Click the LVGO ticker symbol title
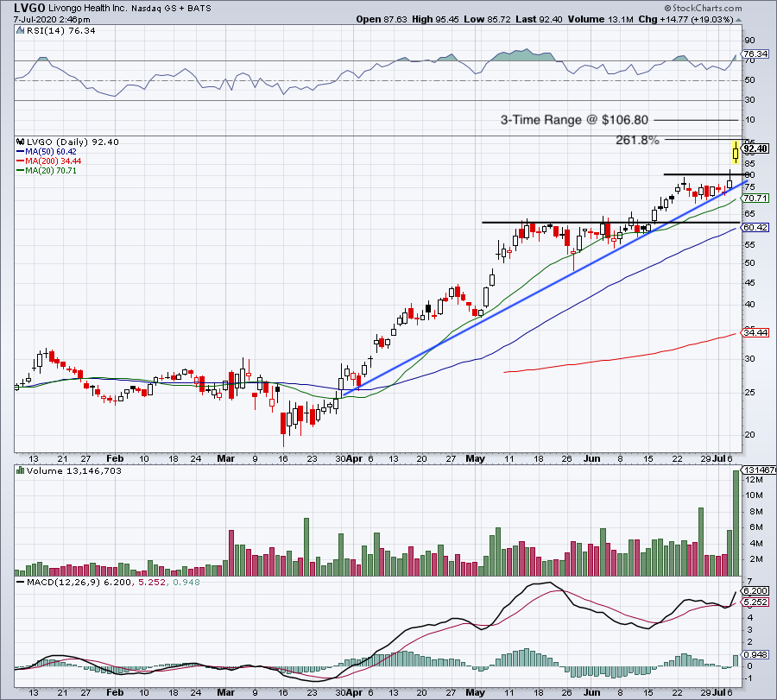This screenshot has width=777, height=700. pos(29,8)
